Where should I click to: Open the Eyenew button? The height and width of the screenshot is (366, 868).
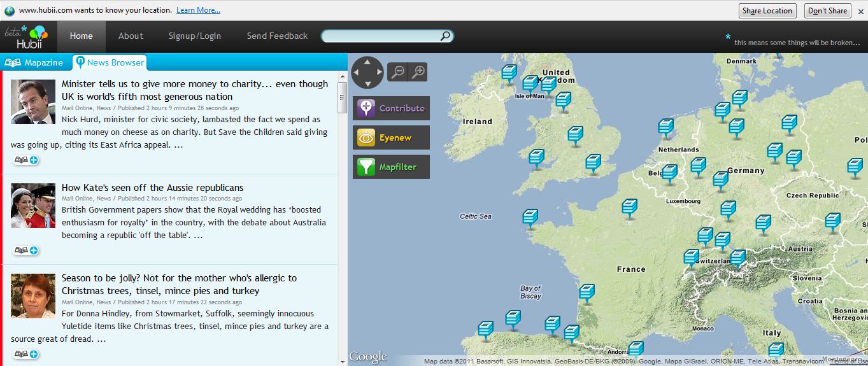[x=392, y=137]
